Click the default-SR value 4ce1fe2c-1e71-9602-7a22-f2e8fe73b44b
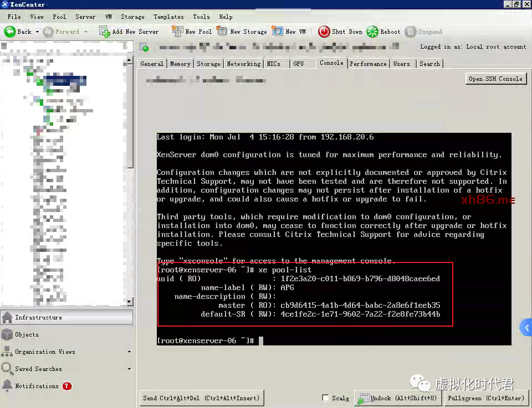 click(x=360, y=314)
